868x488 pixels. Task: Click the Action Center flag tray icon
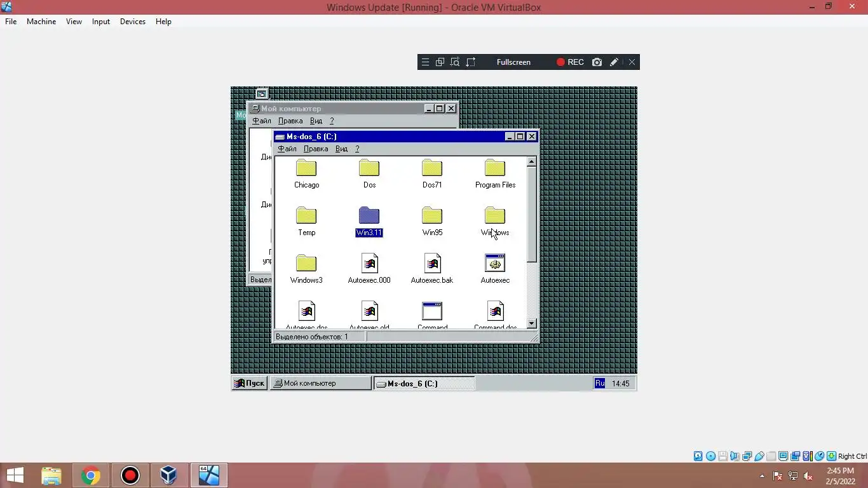[778, 476]
